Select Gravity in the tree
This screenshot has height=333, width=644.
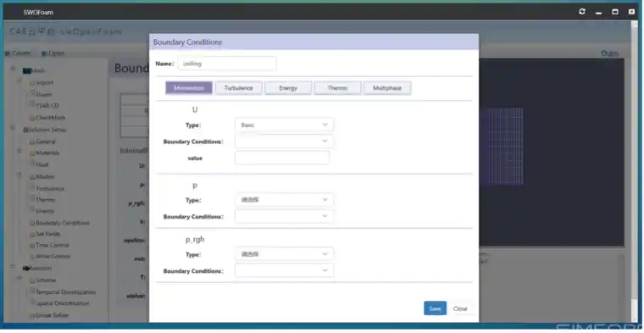[x=45, y=211]
